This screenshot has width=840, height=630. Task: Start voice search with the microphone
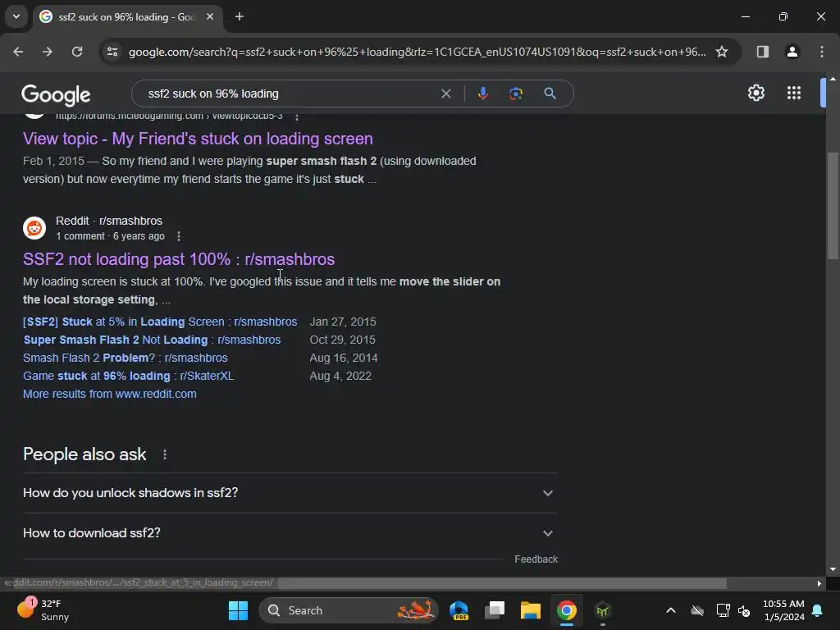[x=482, y=94]
